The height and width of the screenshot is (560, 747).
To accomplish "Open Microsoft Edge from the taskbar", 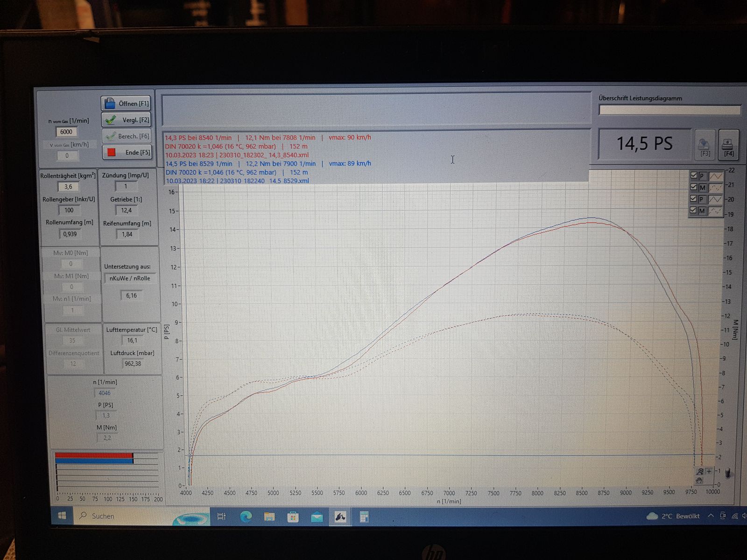I will [x=246, y=516].
